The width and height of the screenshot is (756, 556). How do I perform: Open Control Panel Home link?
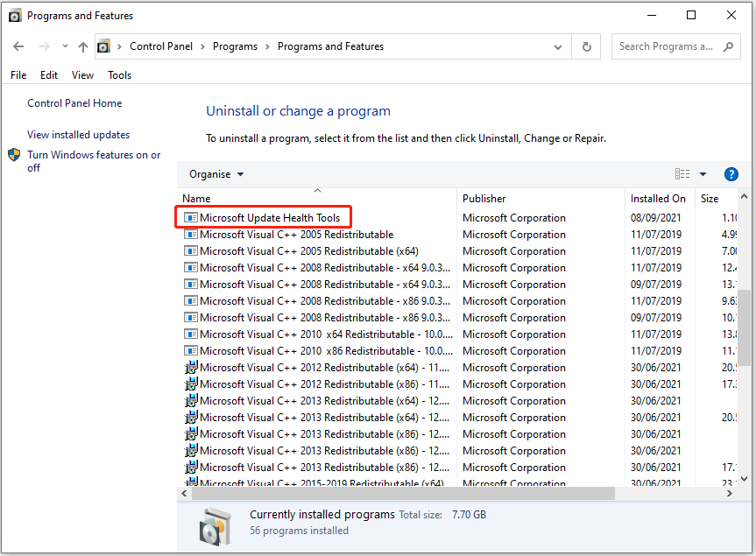tap(74, 103)
